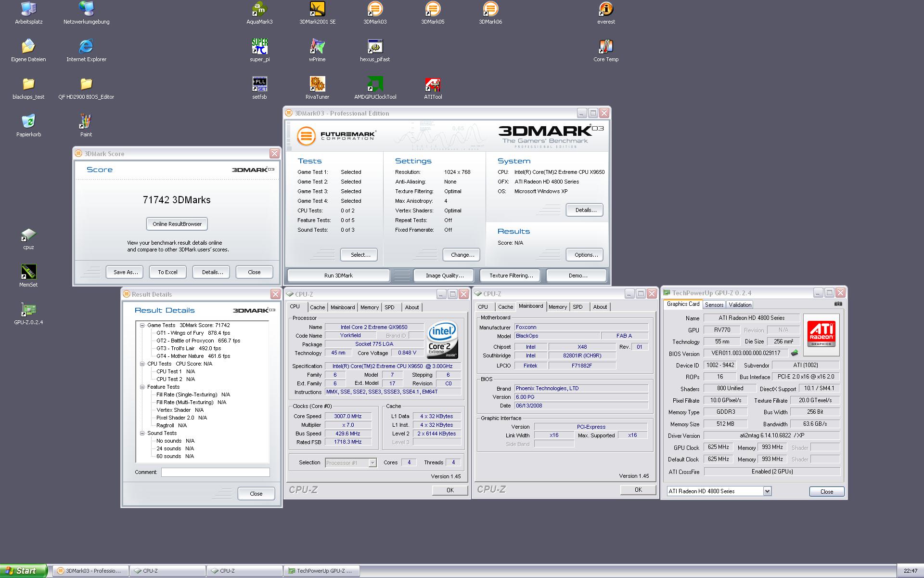Click the Windows Start button
Image resolution: width=924 pixels, height=578 pixels.
click(24, 571)
